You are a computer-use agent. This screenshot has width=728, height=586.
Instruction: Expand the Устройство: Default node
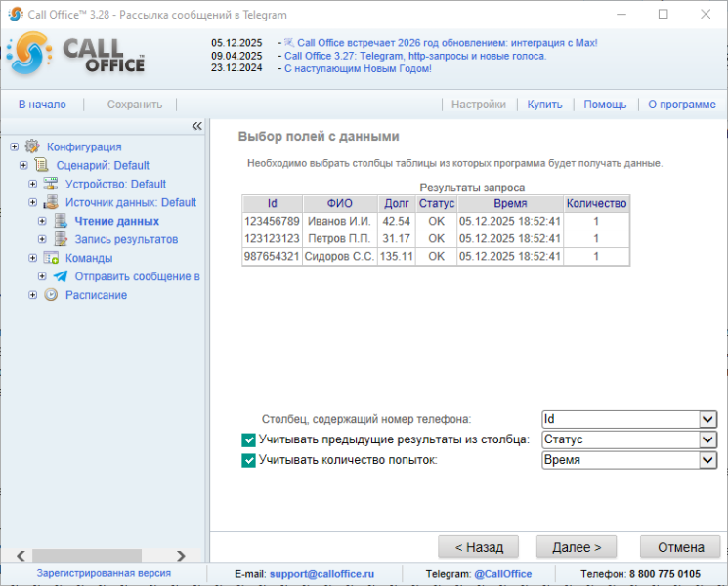tap(32, 184)
